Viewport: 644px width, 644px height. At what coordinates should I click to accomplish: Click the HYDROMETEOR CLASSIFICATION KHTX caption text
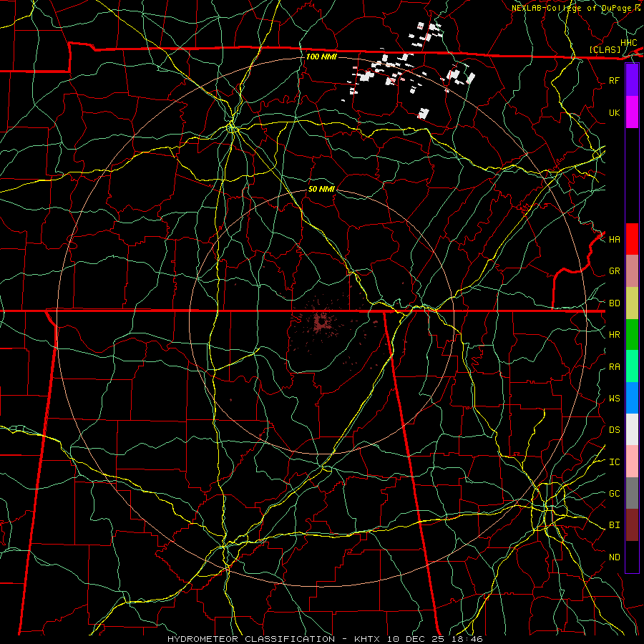[325, 639]
